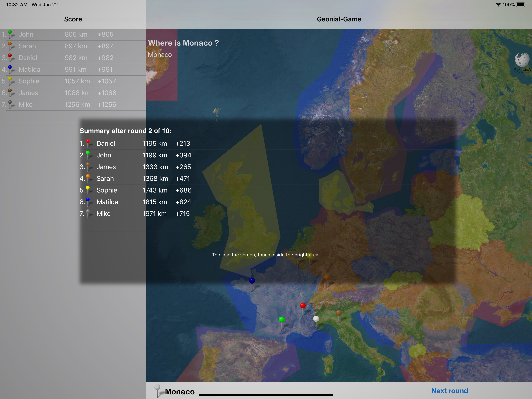Viewport: 532px width, 399px height.
Task: Click '1195 km' in the summary
Action: [x=155, y=143]
